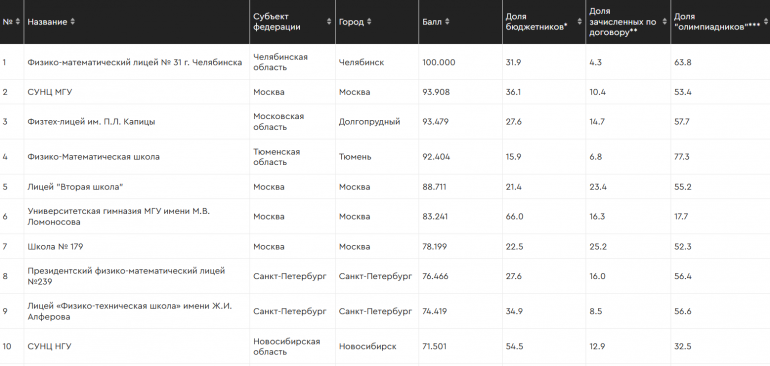Screen dimensions: 770x366
Task: Open the СУНЦ НГУ row entry
Action: 49,346
